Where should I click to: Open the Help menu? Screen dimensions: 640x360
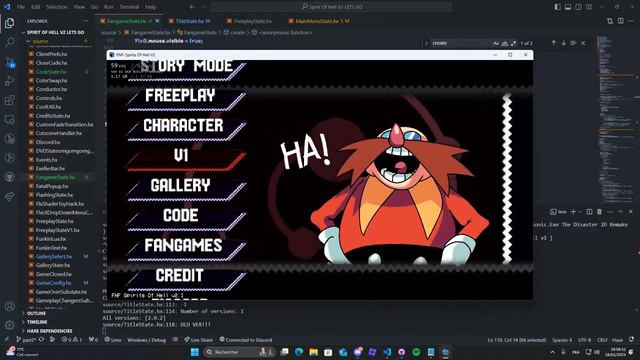(x=151, y=7)
